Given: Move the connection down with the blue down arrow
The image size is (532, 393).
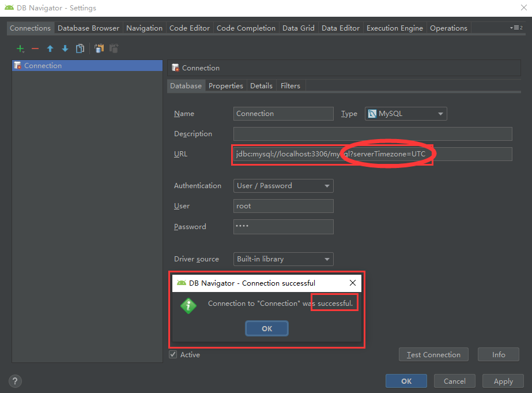Looking at the screenshot, I should point(65,48).
